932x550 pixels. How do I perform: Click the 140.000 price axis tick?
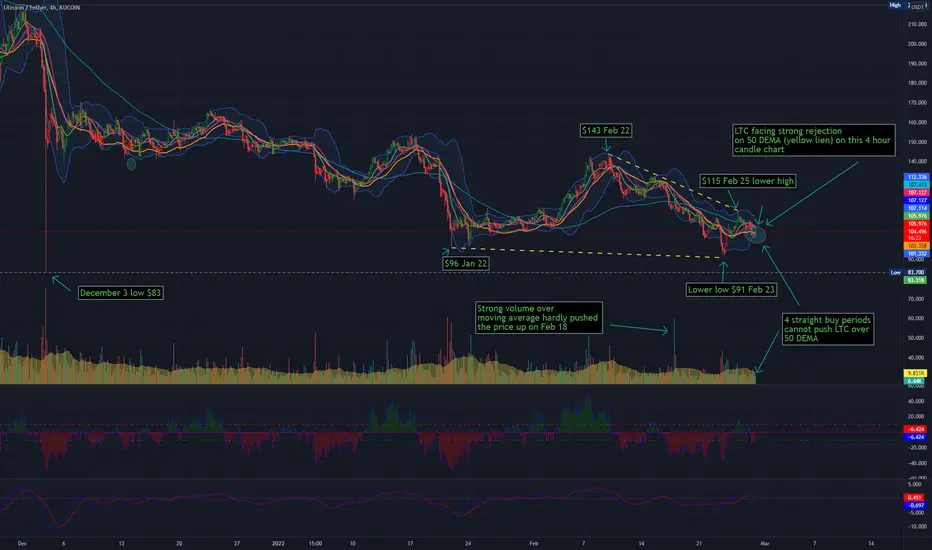(917, 162)
